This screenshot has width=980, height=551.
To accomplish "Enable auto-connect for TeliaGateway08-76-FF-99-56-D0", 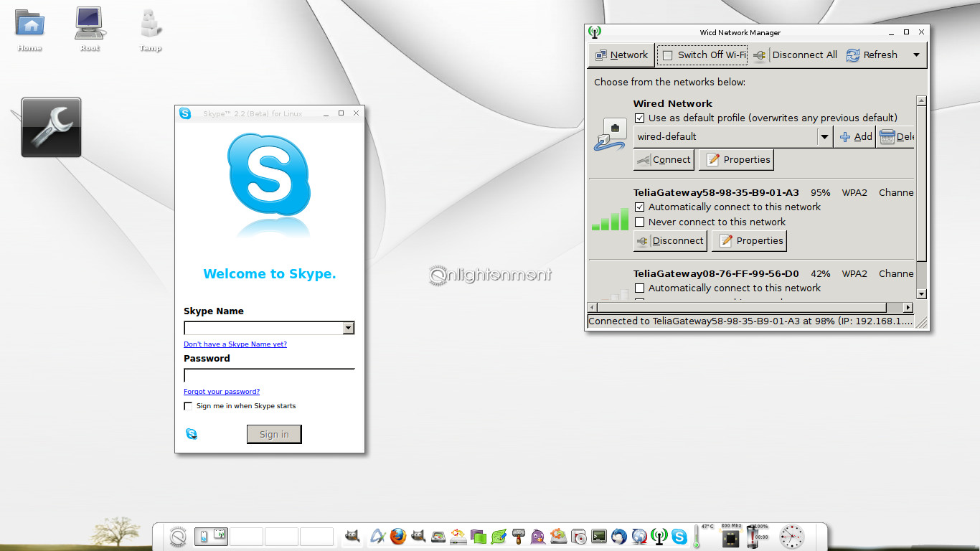I will pyautogui.click(x=640, y=288).
